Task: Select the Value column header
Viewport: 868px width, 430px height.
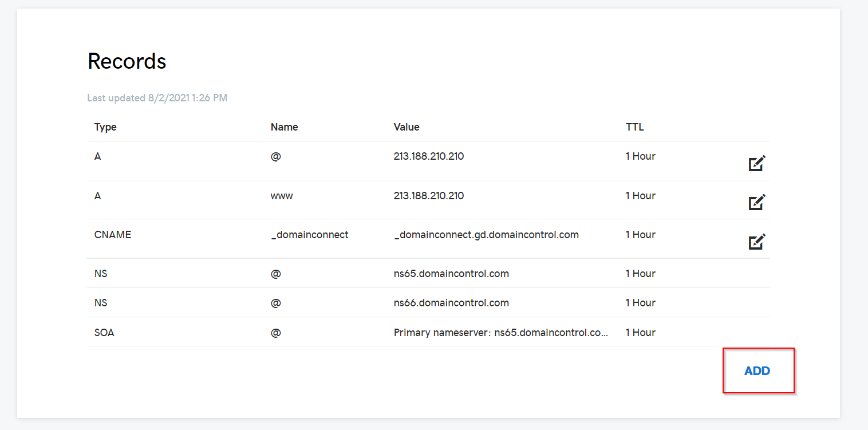Action: 407,127
